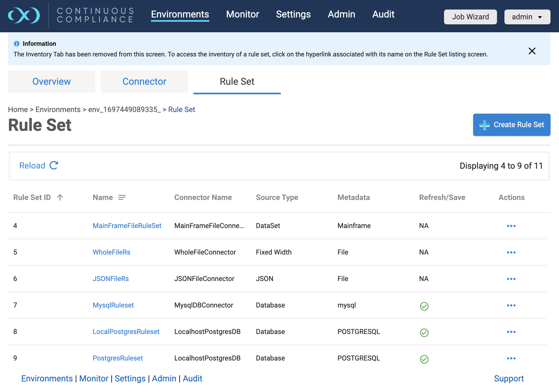Click the Support link in footer
Screen dimensions: 559x392
point(509,378)
